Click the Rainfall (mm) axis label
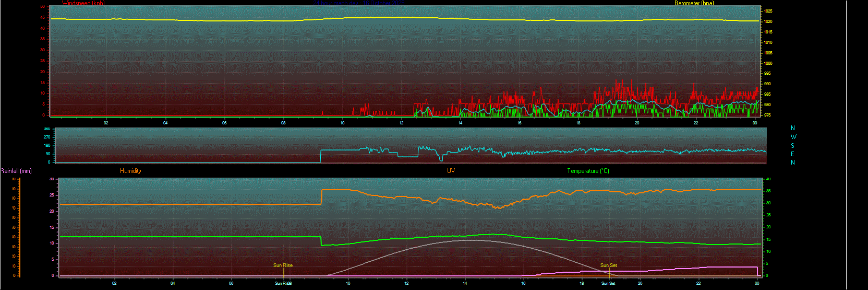This screenshot has width=868, height=290. coord(16,171)
